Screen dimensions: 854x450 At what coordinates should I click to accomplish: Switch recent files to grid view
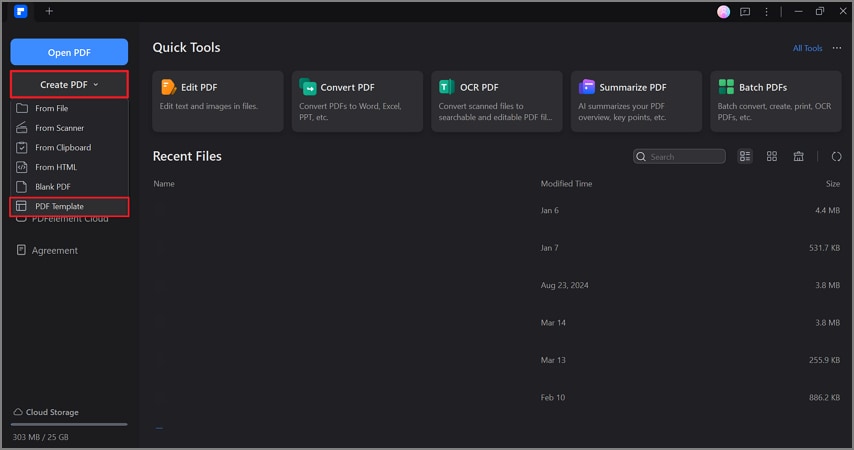point(772,156)
